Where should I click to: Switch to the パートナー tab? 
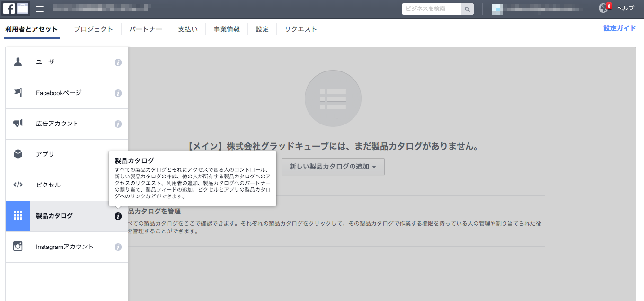click(x=145, y=29)
